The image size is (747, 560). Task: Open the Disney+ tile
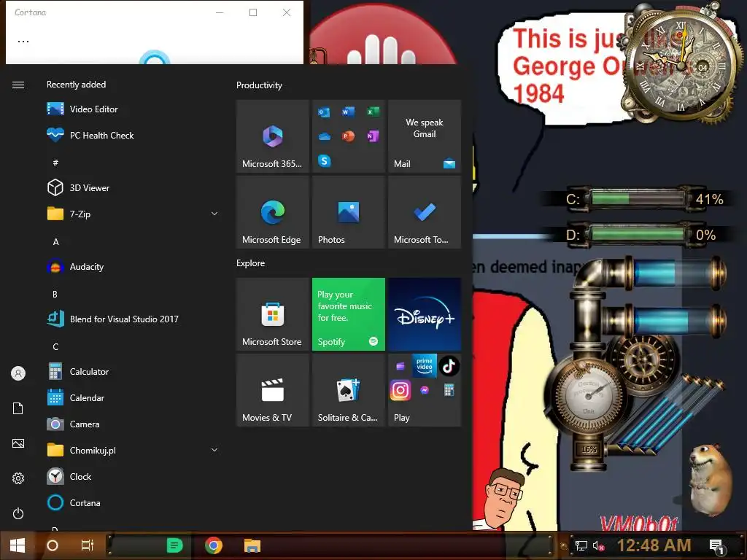click(x=425, y=314)
